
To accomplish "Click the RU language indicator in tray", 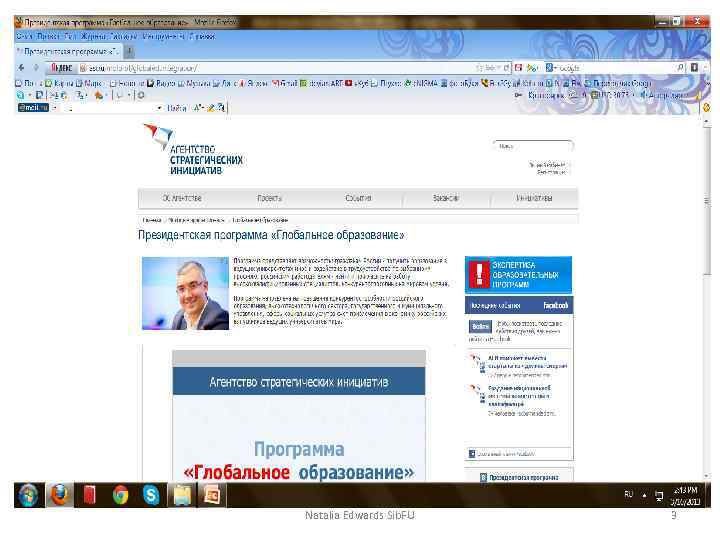I will [629, 494].
